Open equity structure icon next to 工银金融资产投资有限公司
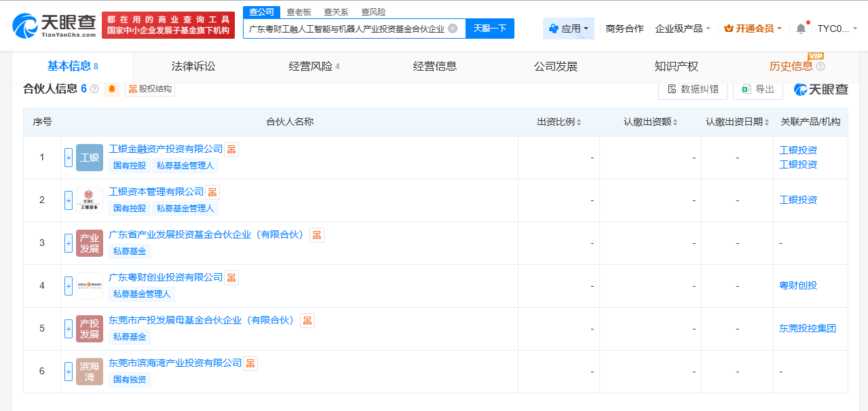The image size is (868, 411). [x=231, y=149]
